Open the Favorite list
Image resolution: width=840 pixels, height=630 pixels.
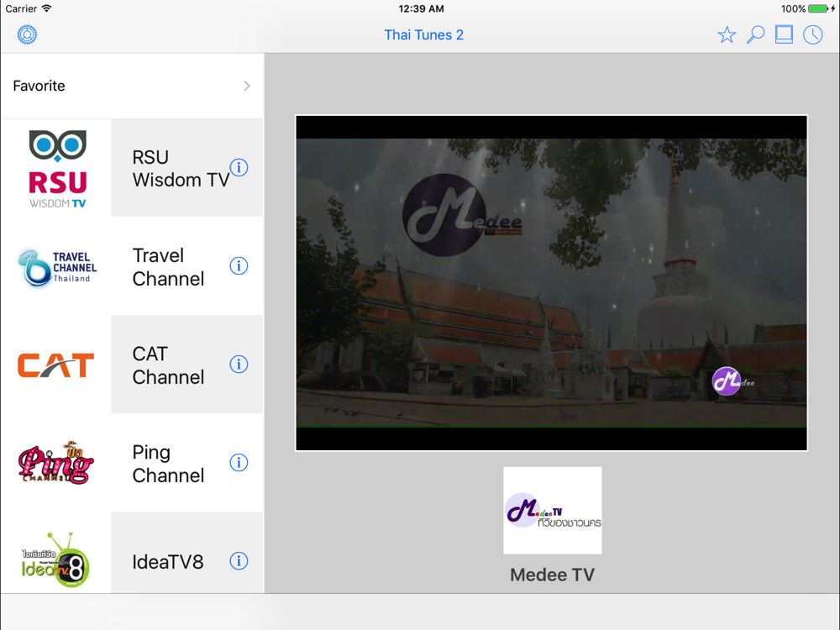click(x=133, y=86)
